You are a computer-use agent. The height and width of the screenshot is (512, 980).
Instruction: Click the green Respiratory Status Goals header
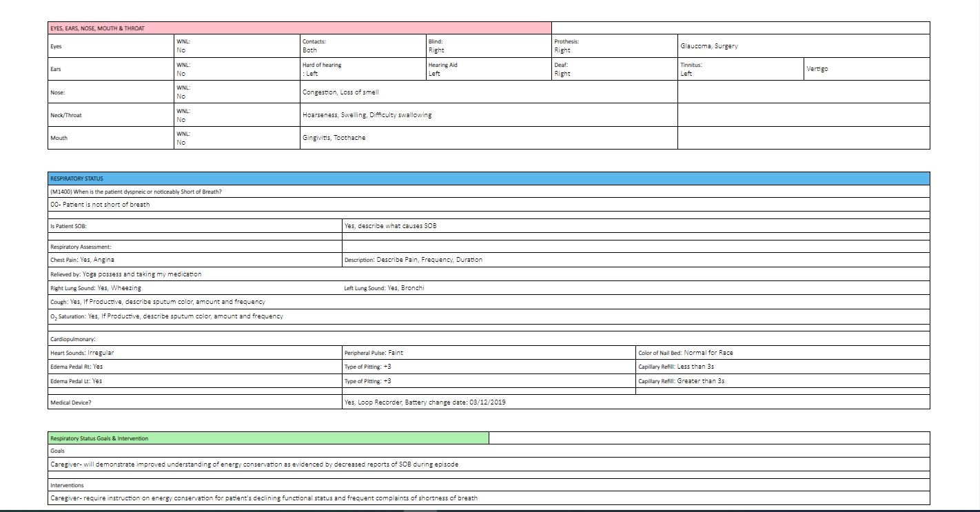pos(268,438)
